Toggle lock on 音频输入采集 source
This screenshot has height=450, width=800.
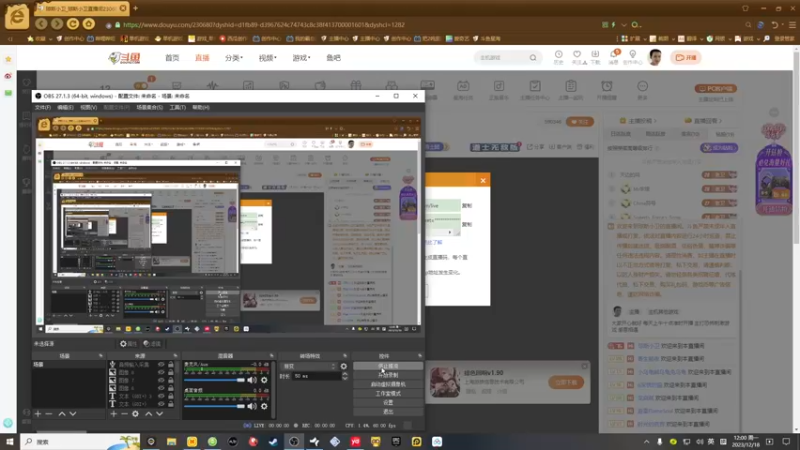click(171, 365)
